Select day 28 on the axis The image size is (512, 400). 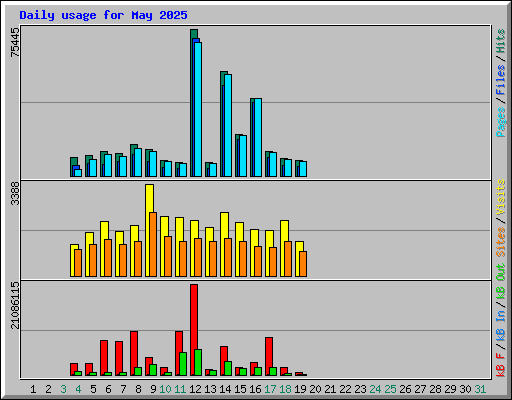coord(435,389)
